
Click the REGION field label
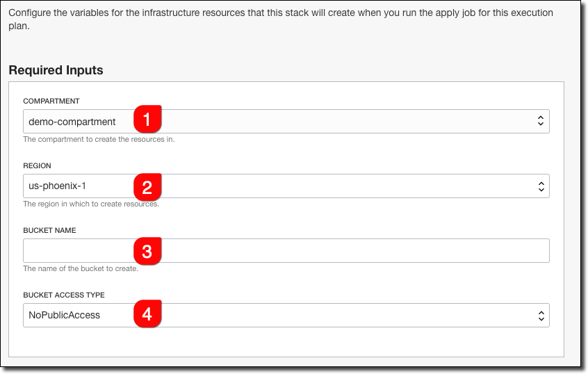click(x=37, y=166)
